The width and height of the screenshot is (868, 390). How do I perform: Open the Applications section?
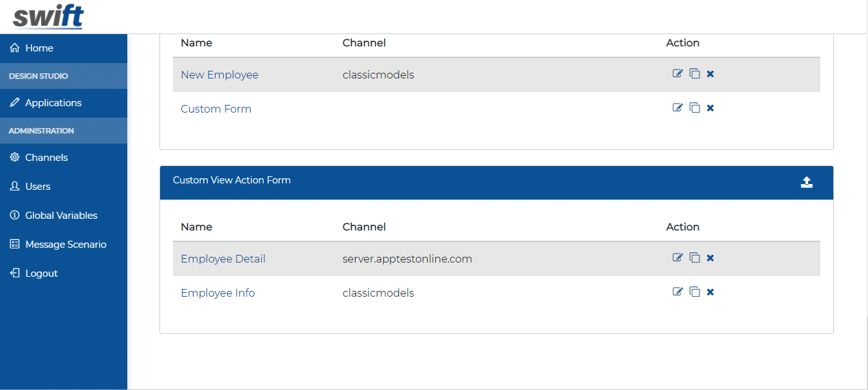(x=53, y=102)
